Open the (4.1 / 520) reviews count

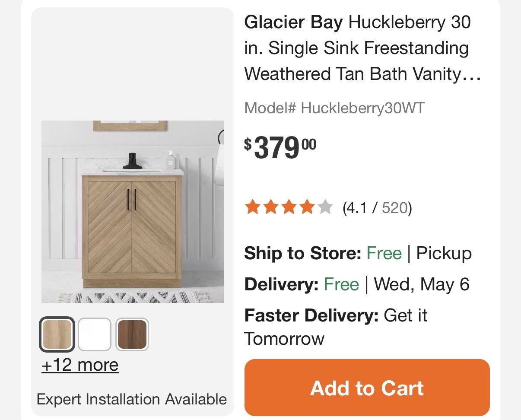[377, 208]
